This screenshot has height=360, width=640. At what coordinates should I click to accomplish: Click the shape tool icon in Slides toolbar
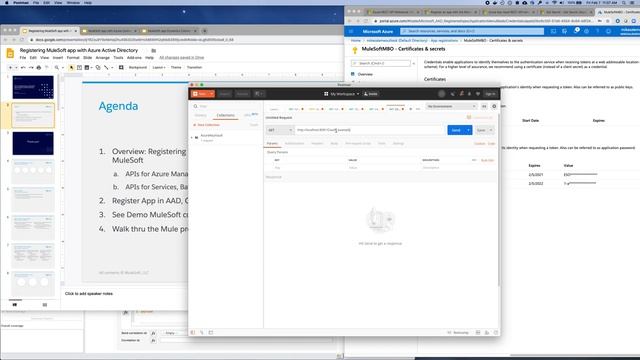point(98,67)
